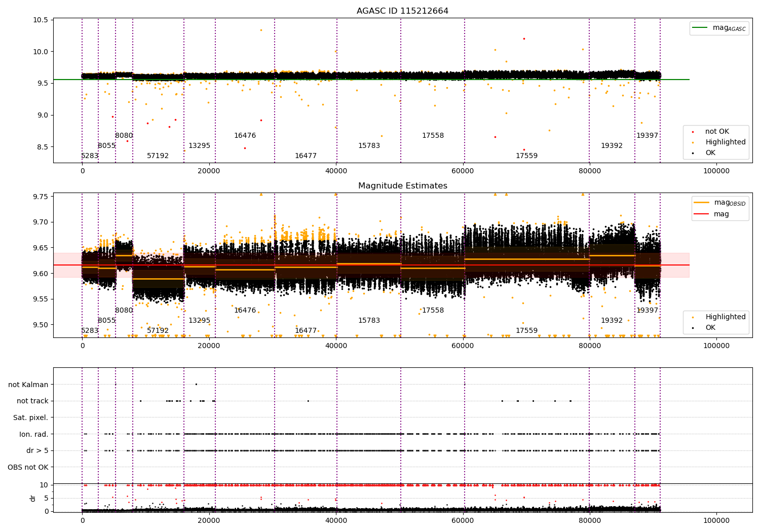Click the AGASC ID 115212664 plot title
Image resolution: width=760 pixels, height=532 pixels.
[402, 11]
